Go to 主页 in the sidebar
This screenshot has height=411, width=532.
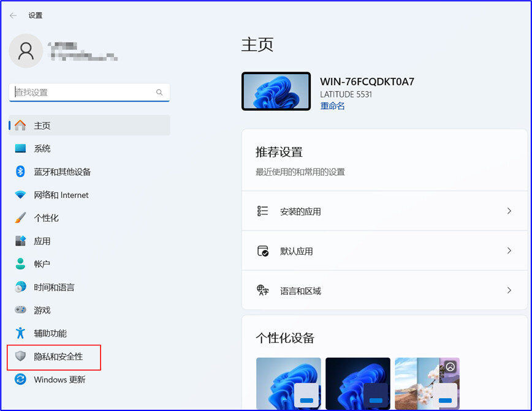pyautogui.click(x=89, y=126)
